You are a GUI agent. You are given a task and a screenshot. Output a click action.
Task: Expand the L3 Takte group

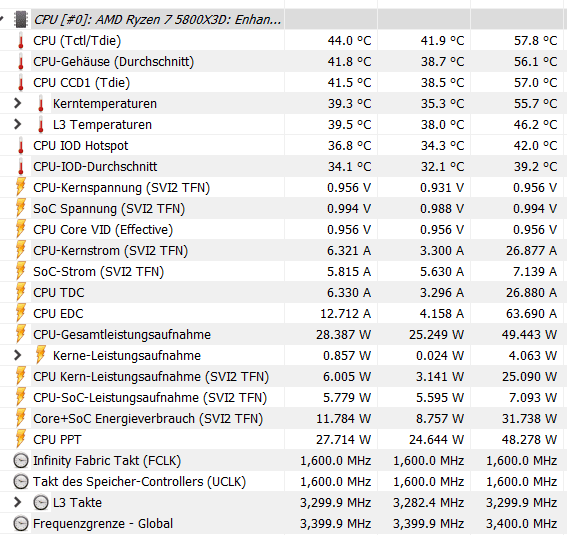tap(17, 502)
